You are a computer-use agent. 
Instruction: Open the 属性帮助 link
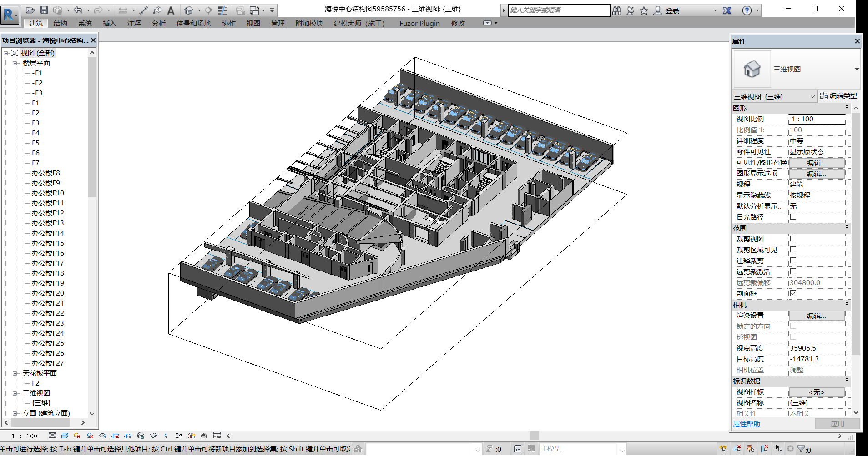tap(746, 424)
